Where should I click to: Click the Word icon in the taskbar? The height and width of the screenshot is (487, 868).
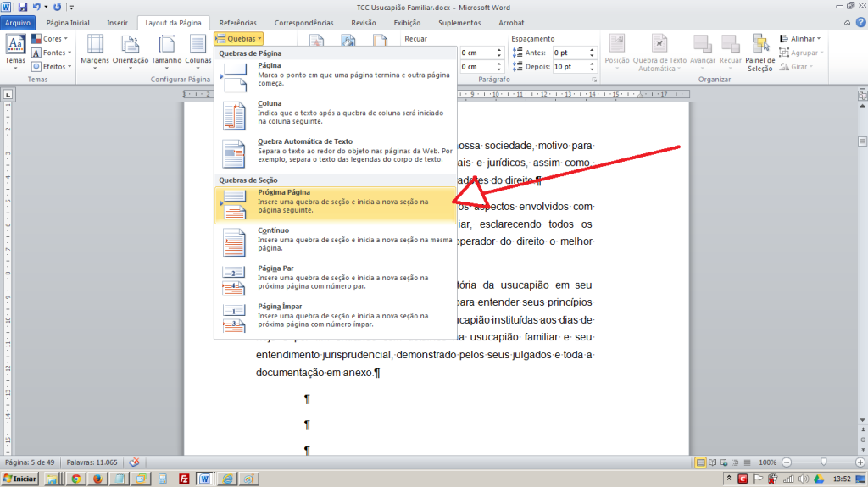pos(205,479)
